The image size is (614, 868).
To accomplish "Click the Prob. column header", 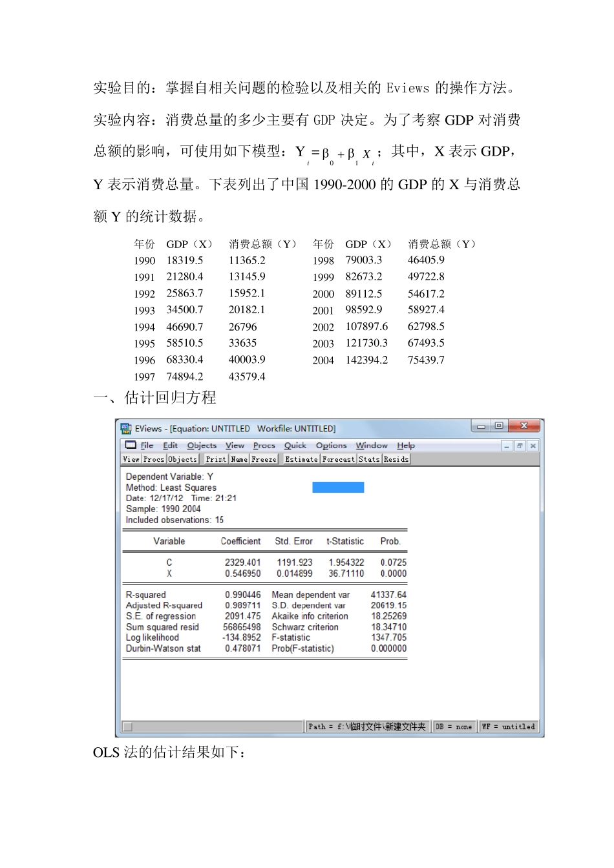I will [x=390, y=541].
